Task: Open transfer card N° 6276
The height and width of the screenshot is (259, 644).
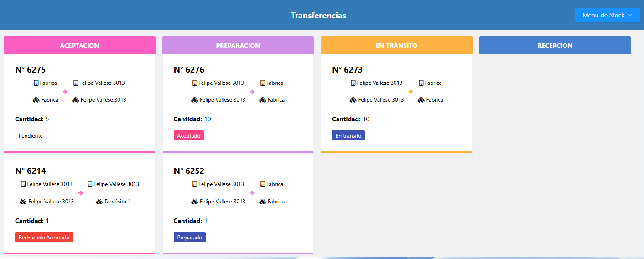Action: [238, 103]
